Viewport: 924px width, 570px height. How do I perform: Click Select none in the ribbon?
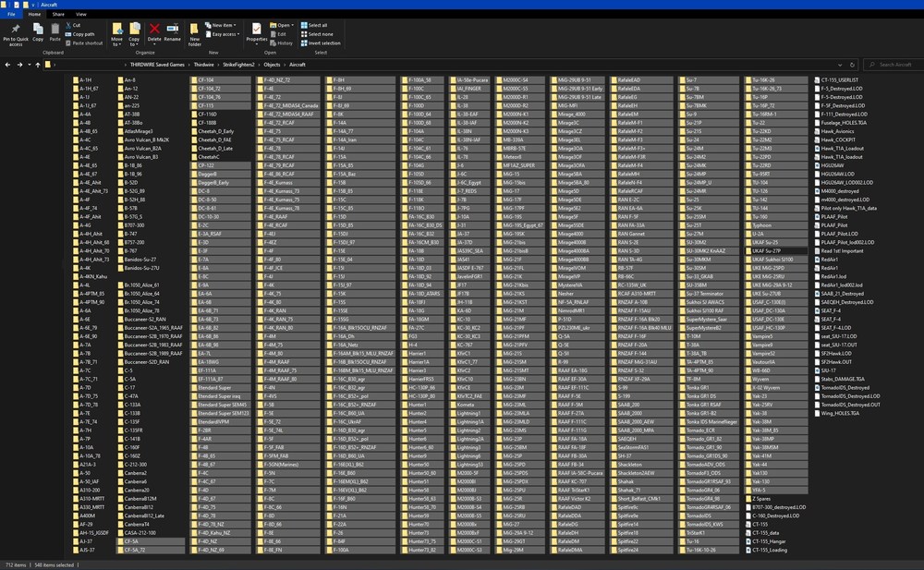tap(317, 34)
